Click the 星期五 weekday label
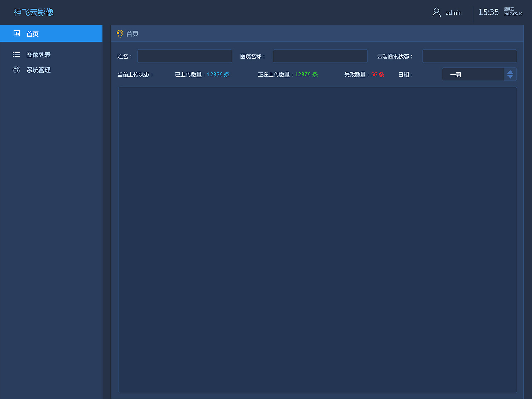Image resolution: width=532 pixels, height=399 pixels. click(509, 9)
